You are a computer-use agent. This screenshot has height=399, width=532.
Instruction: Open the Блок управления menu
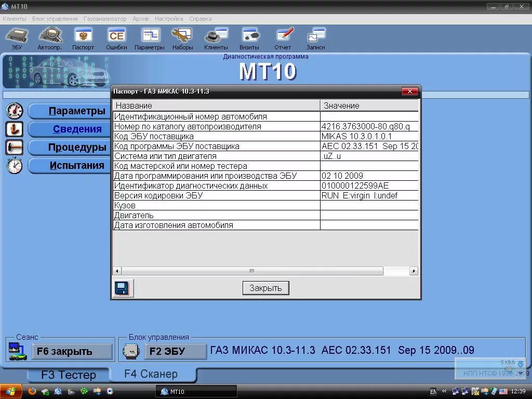click(x=55, y=19)
